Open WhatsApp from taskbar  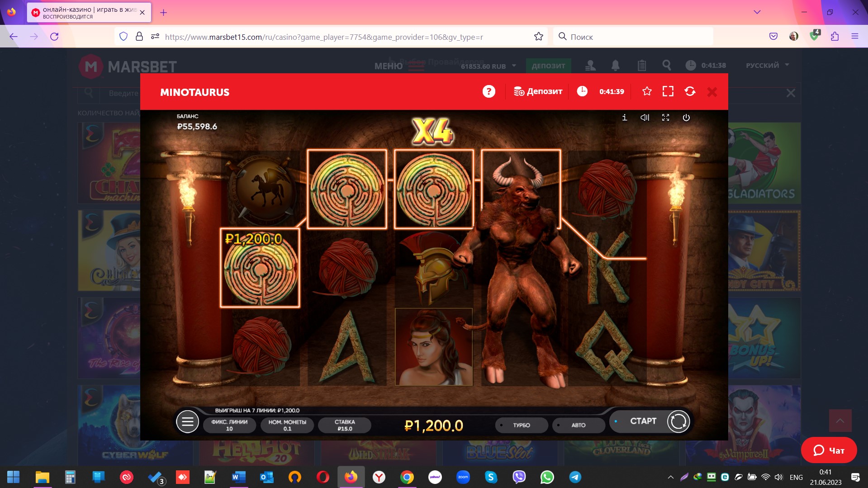pyautogui.click(x=547, y=477)
